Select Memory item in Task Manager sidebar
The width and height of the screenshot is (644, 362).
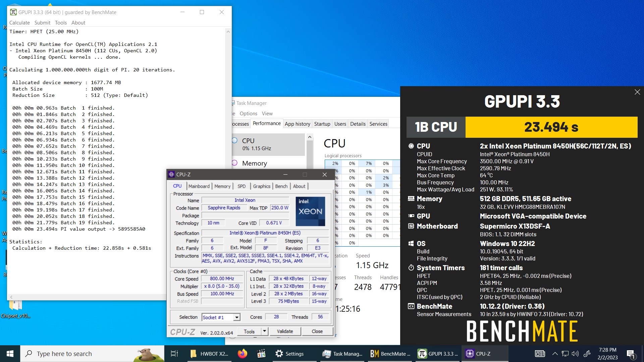coord(268,163)
